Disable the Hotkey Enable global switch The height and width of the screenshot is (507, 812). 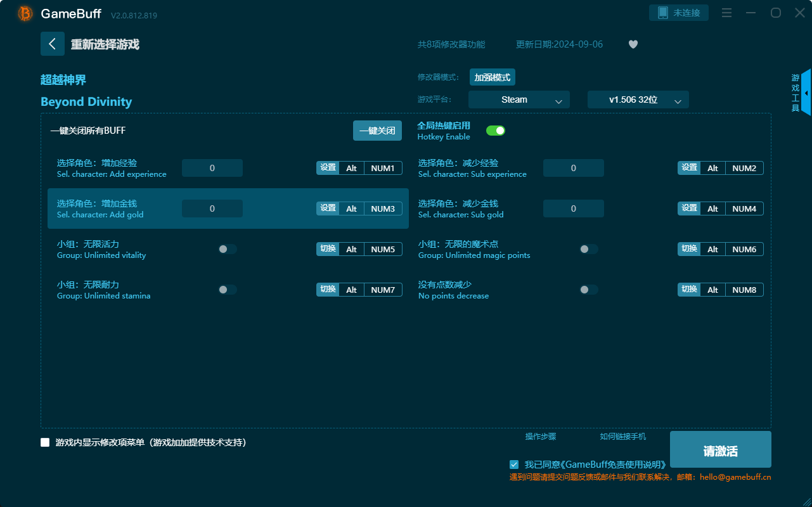[x=496, y=130]
